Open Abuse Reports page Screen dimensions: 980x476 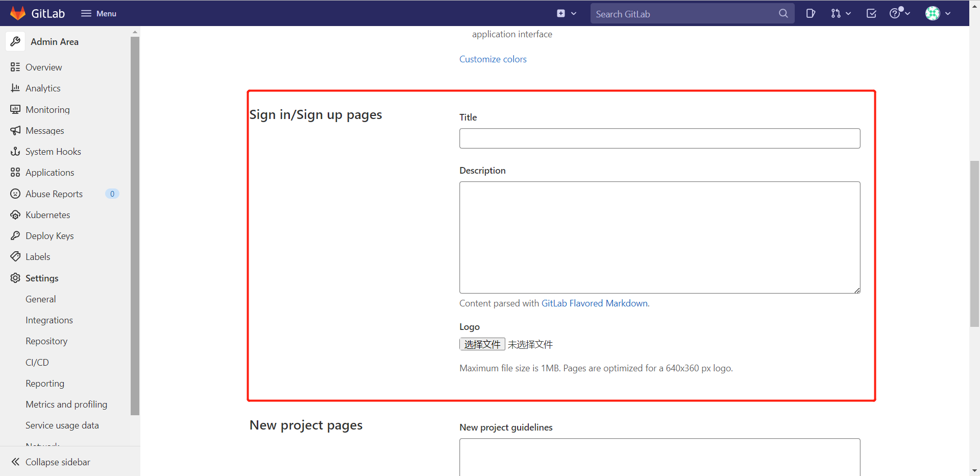[x=54, y=194]
